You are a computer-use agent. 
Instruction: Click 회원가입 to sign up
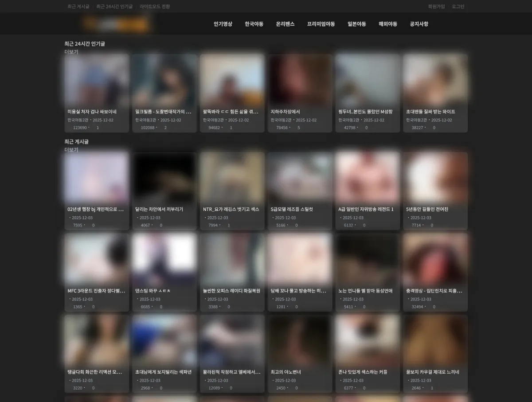coord(436,7)
